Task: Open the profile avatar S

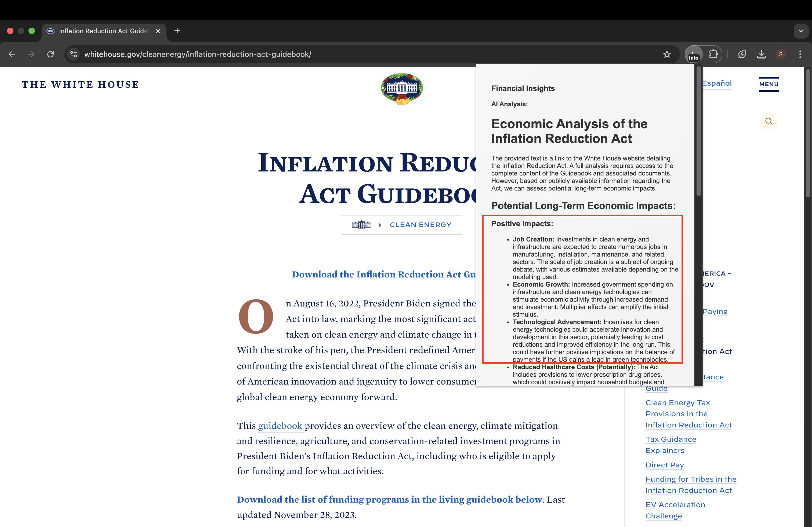Action: point(781,54)
